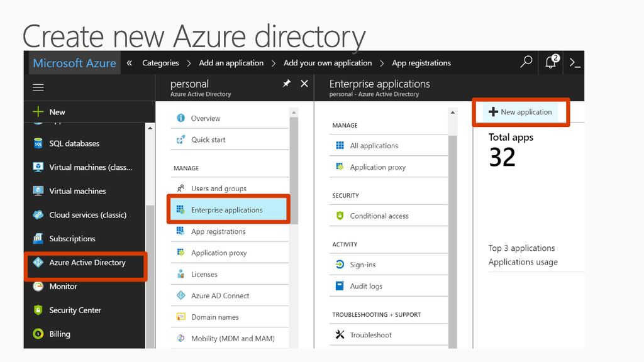Click the Overview info icon
Viewport: 644px width, 362px height.
click(180, 118)
